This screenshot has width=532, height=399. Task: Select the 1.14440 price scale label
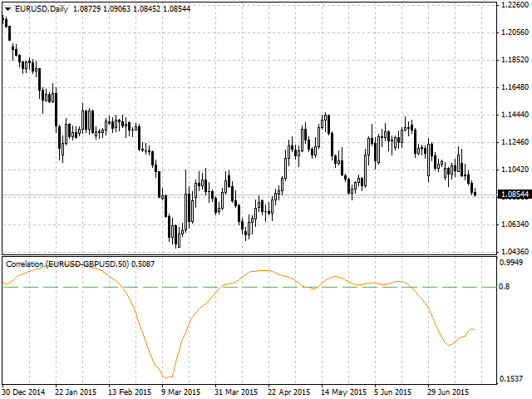click(515, 115)
